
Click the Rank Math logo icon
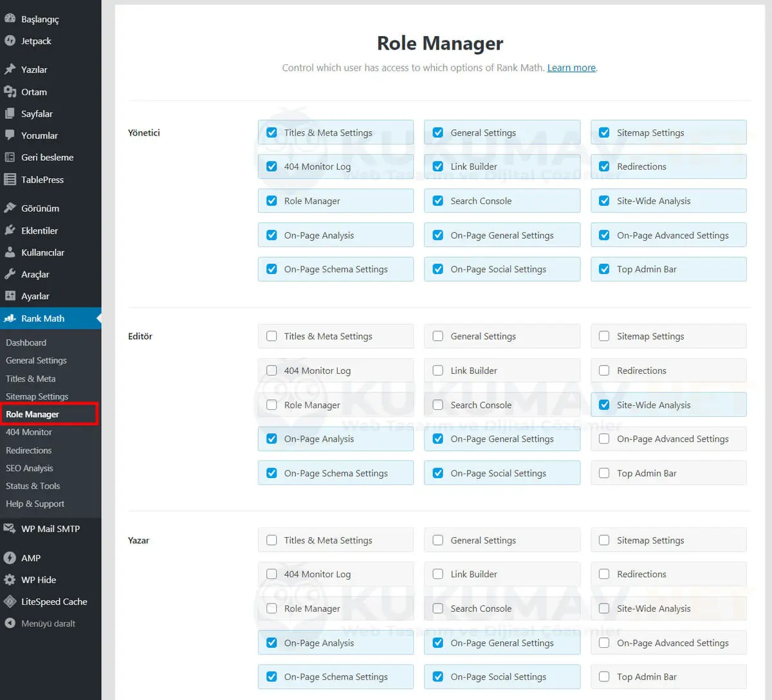pyautogui.click(x=10, y=318)
